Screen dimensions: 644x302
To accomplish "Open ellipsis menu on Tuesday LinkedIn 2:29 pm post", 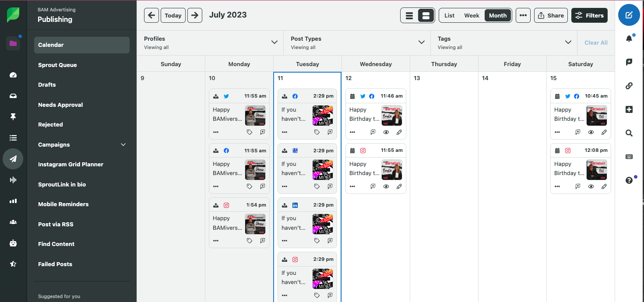I will (285, 240).
